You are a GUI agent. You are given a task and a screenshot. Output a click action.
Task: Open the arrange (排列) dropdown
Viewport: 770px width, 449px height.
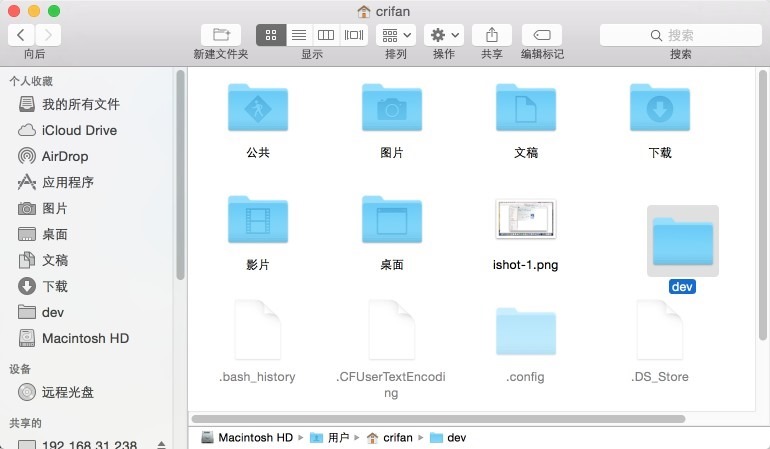coord(396,35)
